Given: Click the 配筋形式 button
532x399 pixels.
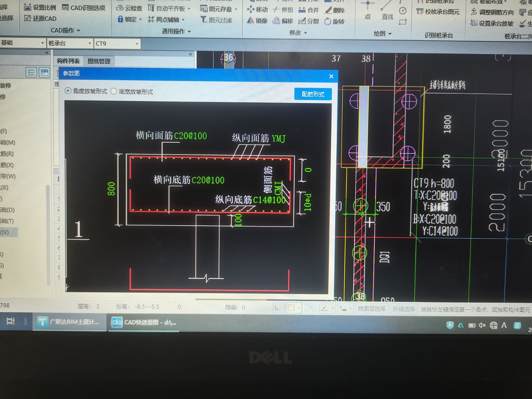Looking at the screenshot, I should 313,94.
